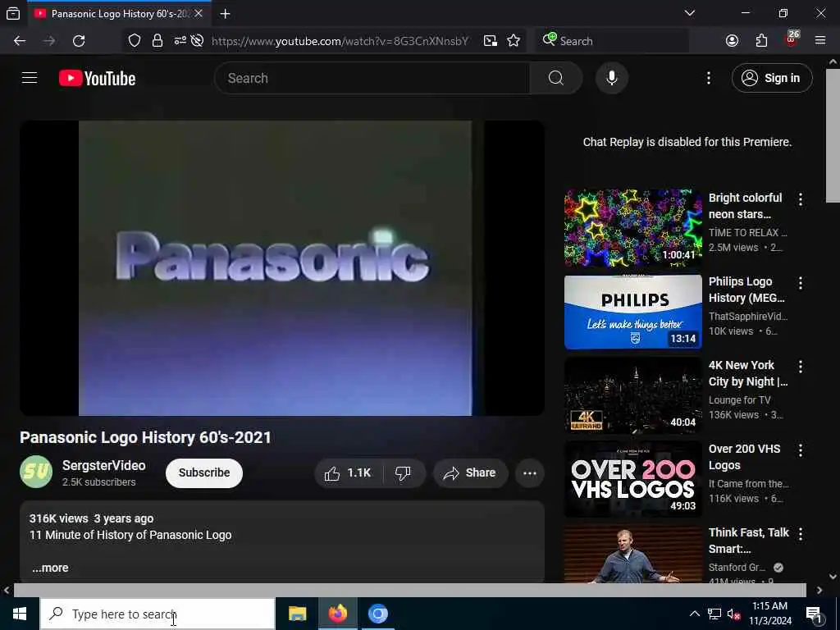
Task: Go to YouTube home via logo
Action: (x=97, y=78)
